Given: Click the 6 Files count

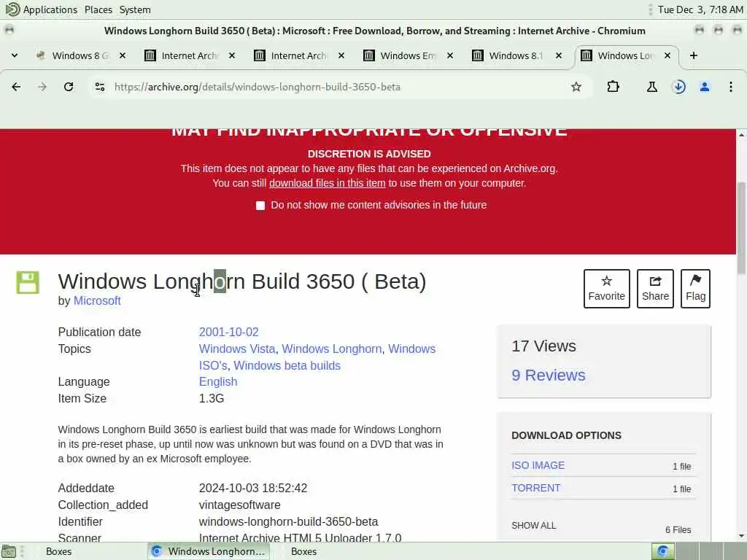Looking at the screenshot, I should [678, 529].
